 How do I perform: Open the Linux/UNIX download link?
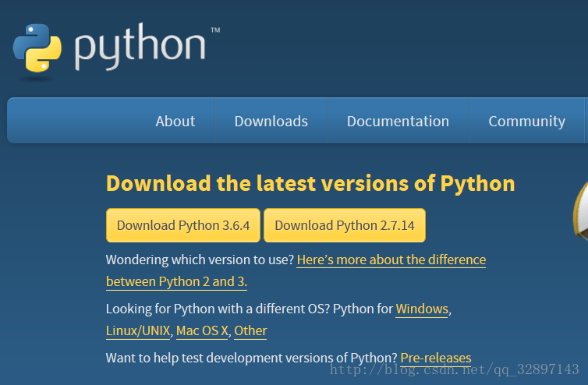[x=138, y=331]
